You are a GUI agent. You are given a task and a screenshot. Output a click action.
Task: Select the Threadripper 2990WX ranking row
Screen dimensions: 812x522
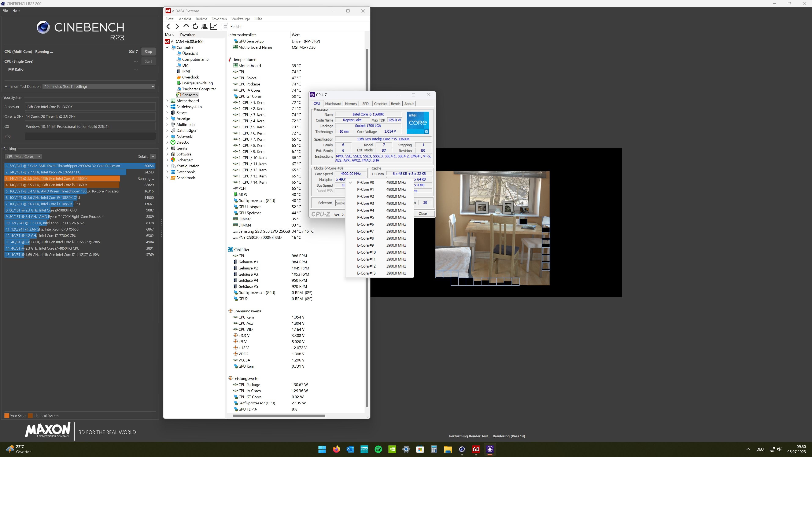click(80, 166)
